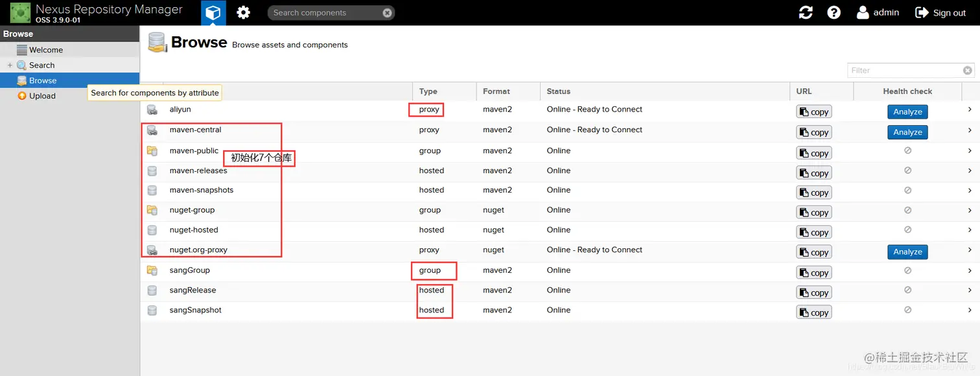The image size is (980, 376).
Task: Copy the maven-central repository URL
Action: pyautogui.click(x=814, y=132)
